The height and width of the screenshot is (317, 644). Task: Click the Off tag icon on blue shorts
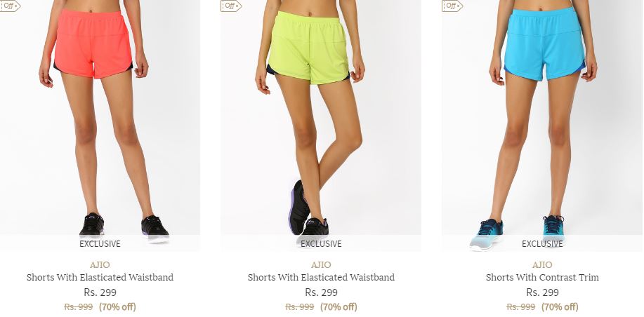pos(452,6)
